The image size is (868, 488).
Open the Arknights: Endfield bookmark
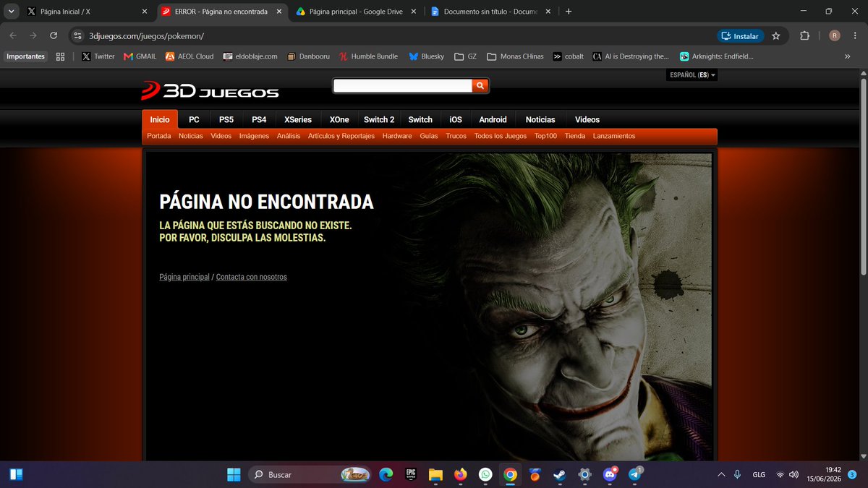pyautogui.click(x=716, y=56)
